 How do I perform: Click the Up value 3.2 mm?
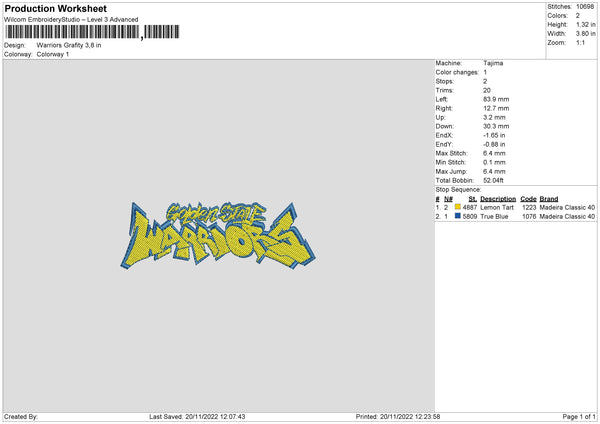(x=494, y=117)
